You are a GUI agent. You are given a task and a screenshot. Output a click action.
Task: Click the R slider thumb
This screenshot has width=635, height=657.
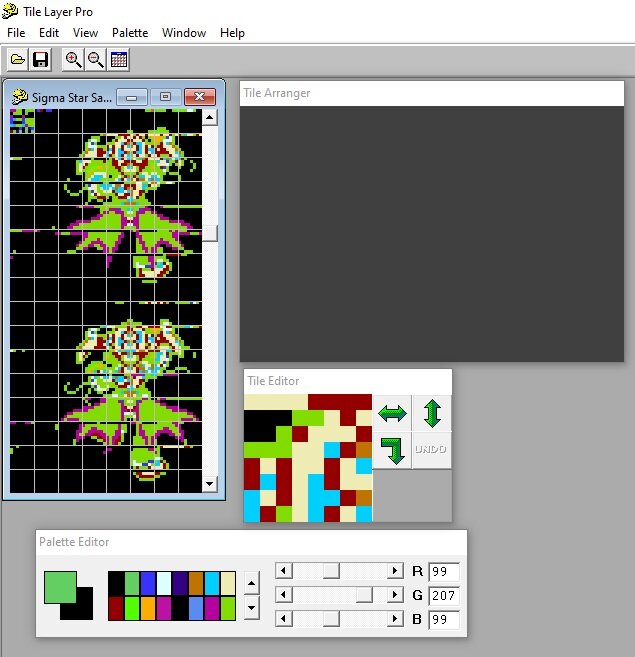[x=331, y=570]
